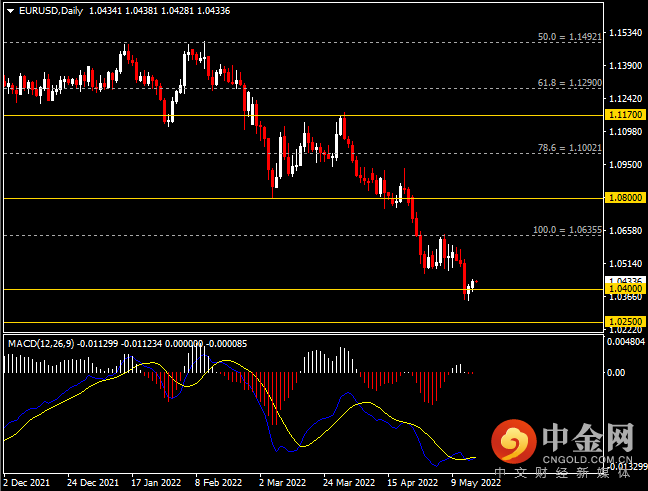Image resolution: width=648 pixels, height=491 pixels.
Task: Select the 2 Mar 2022 date label
Action: click(282, 482)
